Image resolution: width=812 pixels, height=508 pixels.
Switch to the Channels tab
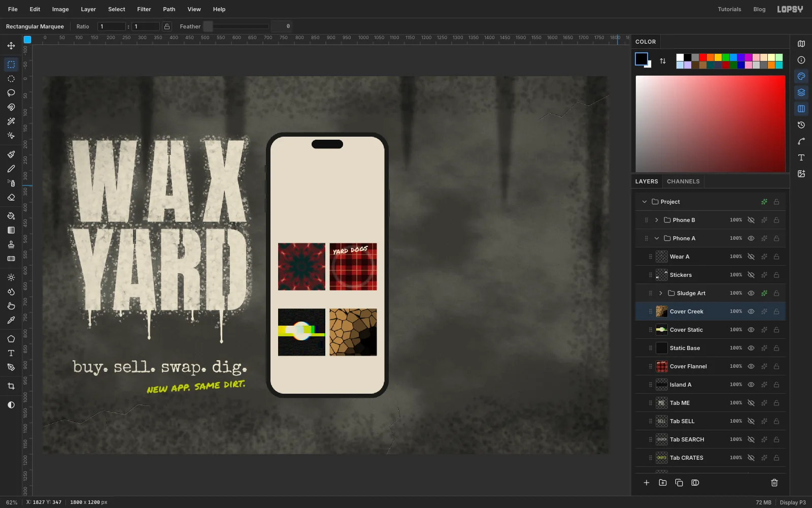pos(683,181)
